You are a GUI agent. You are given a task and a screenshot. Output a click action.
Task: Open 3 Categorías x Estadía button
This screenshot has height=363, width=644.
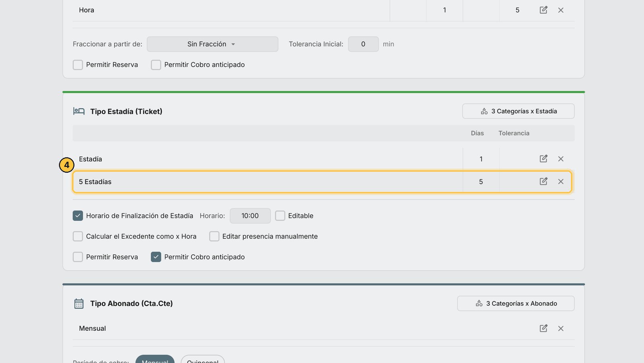click(x=518, y=111)
